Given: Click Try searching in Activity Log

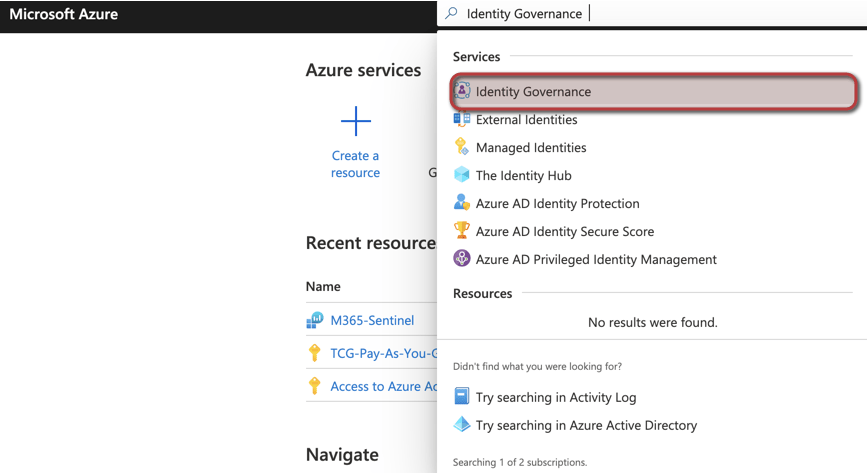Looking at the screenshot, I should tap(556, 398).
